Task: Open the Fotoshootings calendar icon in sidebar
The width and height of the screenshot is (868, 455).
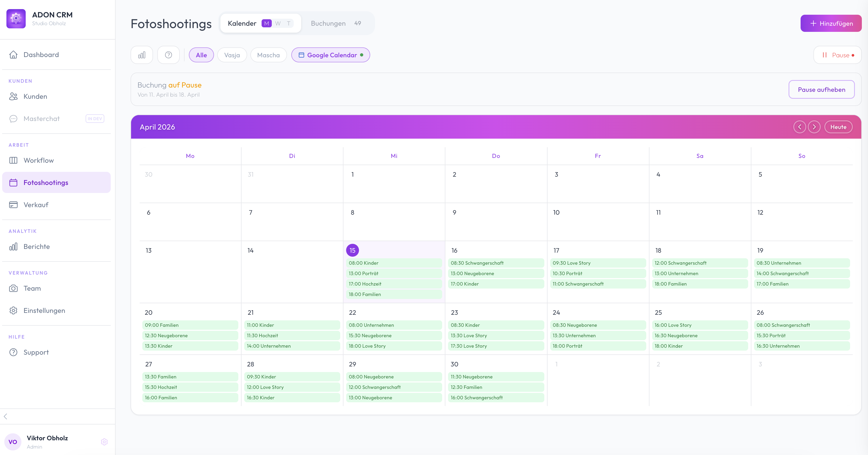Action: (13, 182)
